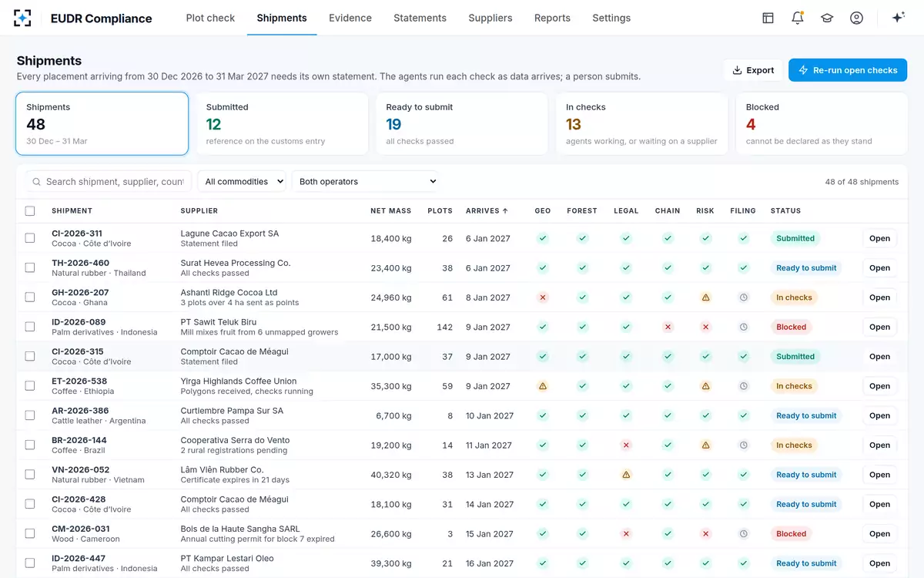Open the Both operators dropdown
The image size is (924, 578).
365,182
